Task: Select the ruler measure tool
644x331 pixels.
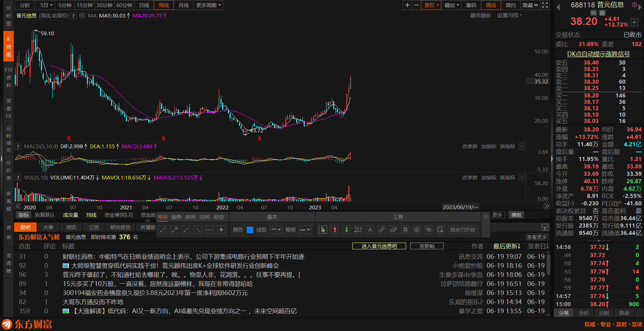Action: click(382, 230)
